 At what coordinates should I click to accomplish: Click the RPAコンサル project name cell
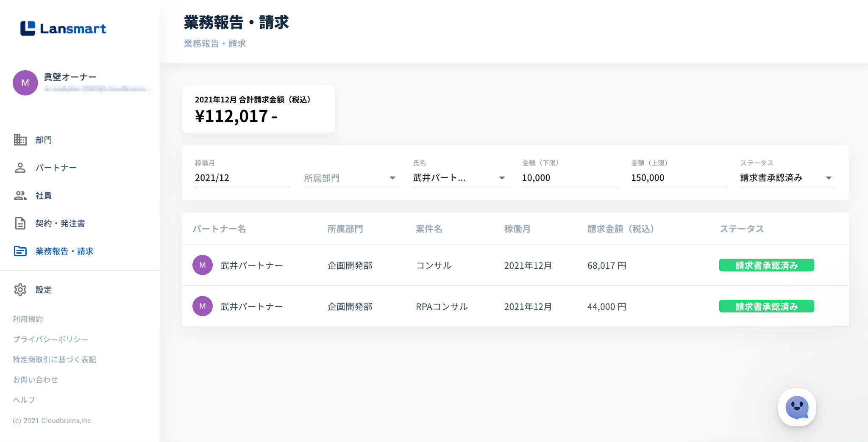(442, 307)
